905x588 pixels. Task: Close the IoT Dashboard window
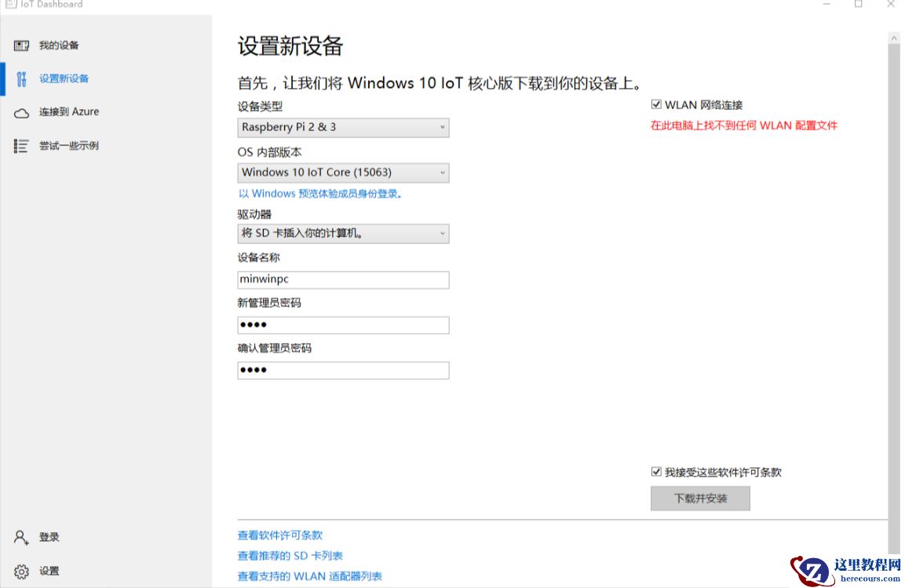click(x=891, y=4)
